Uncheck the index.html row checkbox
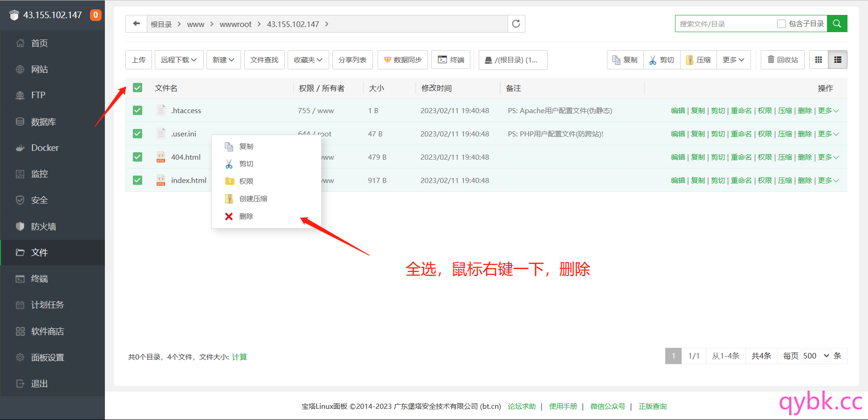This screenshot has width=868, height=420. tap(138, 180)
